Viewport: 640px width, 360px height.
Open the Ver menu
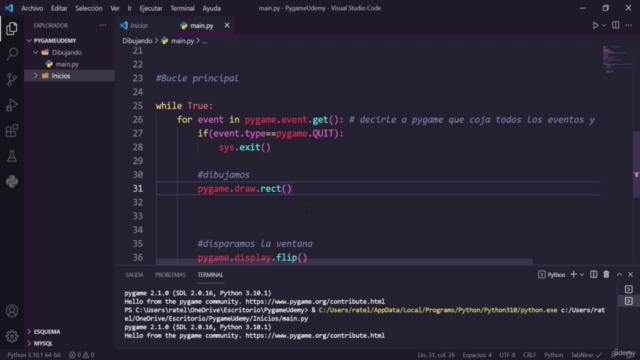pyautogui.click(x=115, y=8)
